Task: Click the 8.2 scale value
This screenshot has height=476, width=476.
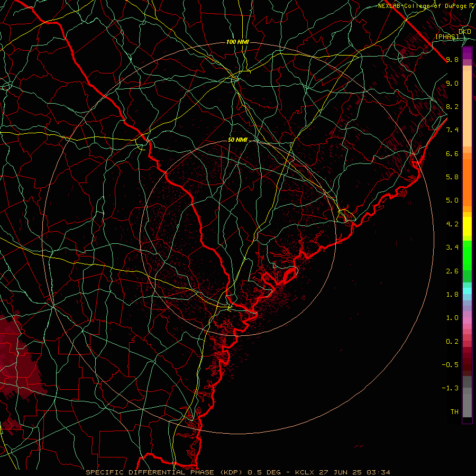Action: (452, 106)
